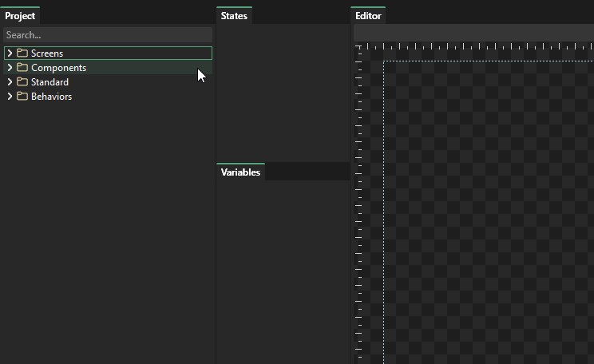Viewport: 594px width, 364px height.
Task: Open the States tab
Action: coord(234,16)
